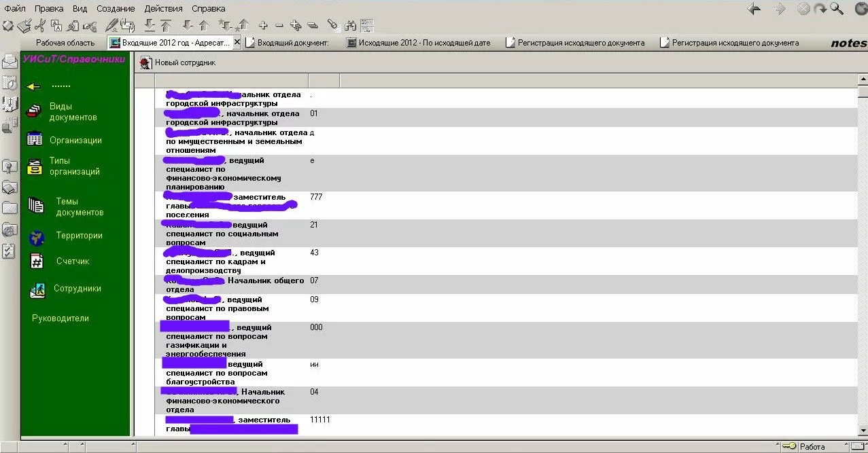Click the Территории globe icon

tap(36, 237)
